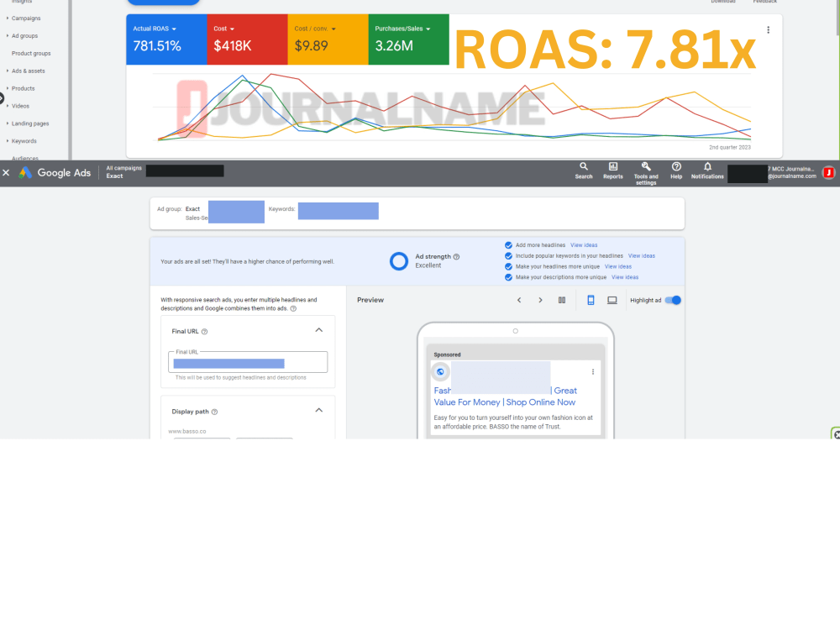Image resolution: width=840 pixels, height=630 pixels.
Task: Click checkmark for Make your headlines more unique
Action: click(x=508, y=266)
